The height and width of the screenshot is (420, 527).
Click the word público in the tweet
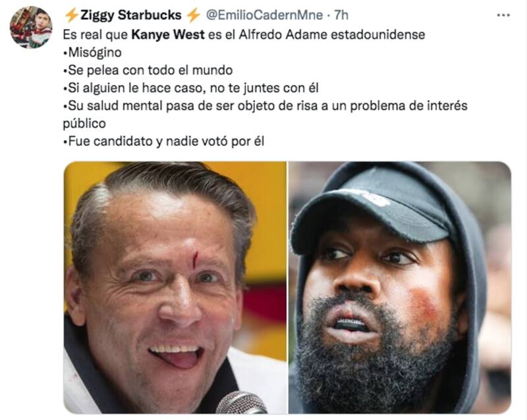(x=84, y=124)
